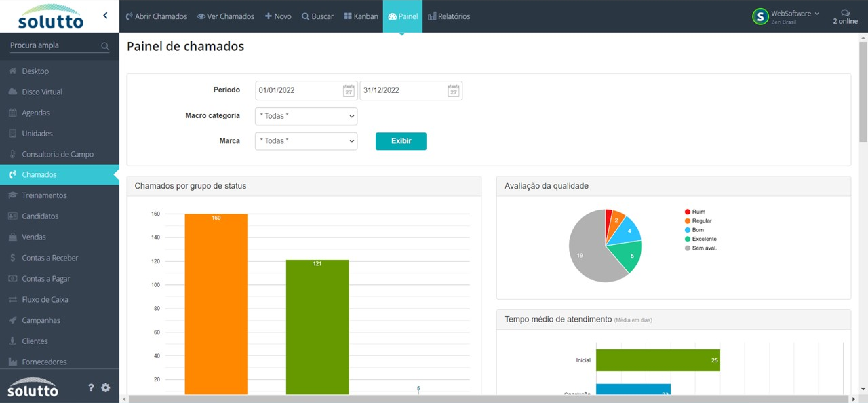Screen dimensions: 868x403
Task: Click the Exibir button
Action: [401, 141]
